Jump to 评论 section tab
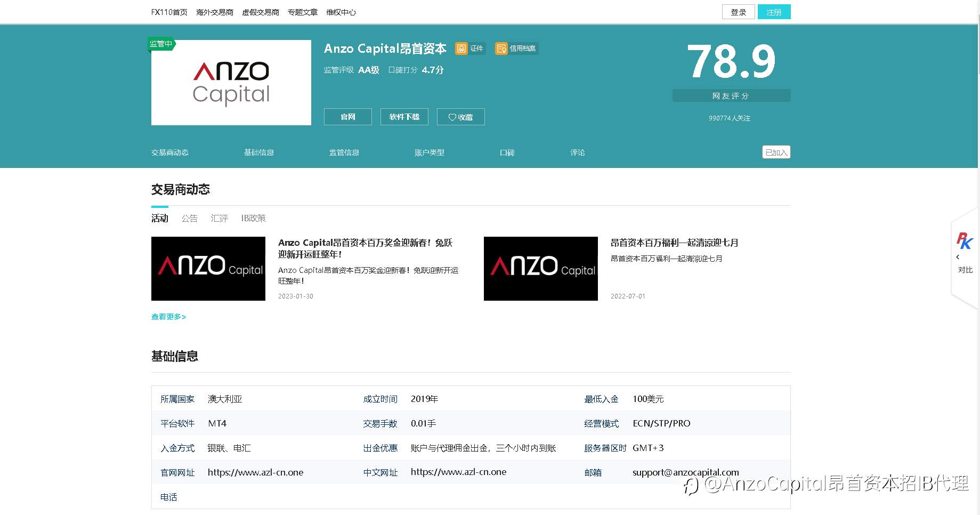The width and height of the screenshot is (980, 515). (x=578, y=152)
